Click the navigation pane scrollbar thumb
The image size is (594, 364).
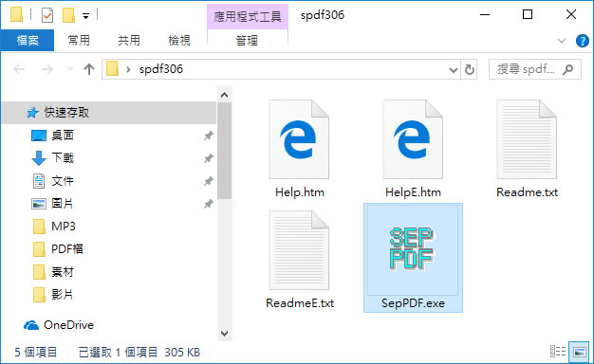[224, 151]
